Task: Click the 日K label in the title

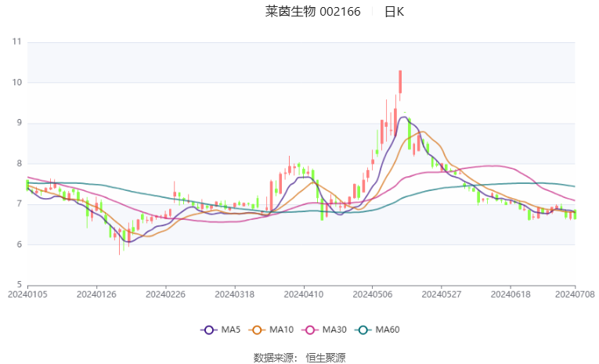Action: 394,12
